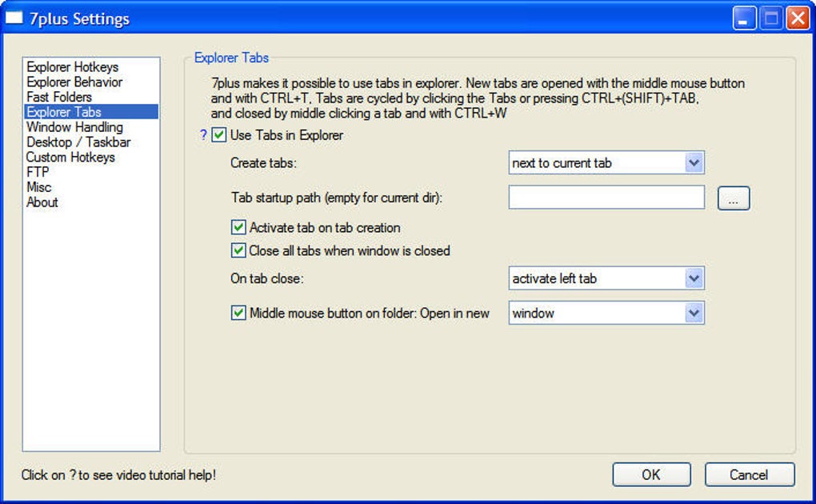
Task: Open Custom Hotkeys settings
Action: pyautogui.click(x=91, y=158)
